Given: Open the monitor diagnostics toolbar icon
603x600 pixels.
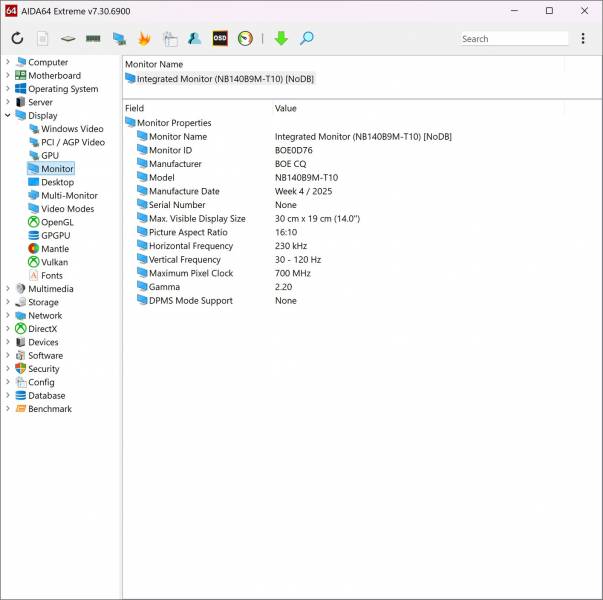Looking at the screenshot, I should point(119,38).
